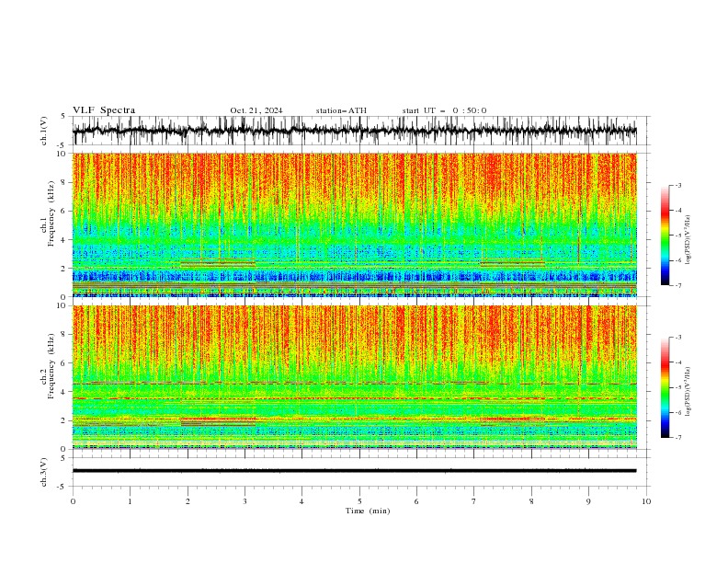Click the lower ch.2 color scale bar
The height and width of the screenshot is (563, 728).
(x=665, y=387)
